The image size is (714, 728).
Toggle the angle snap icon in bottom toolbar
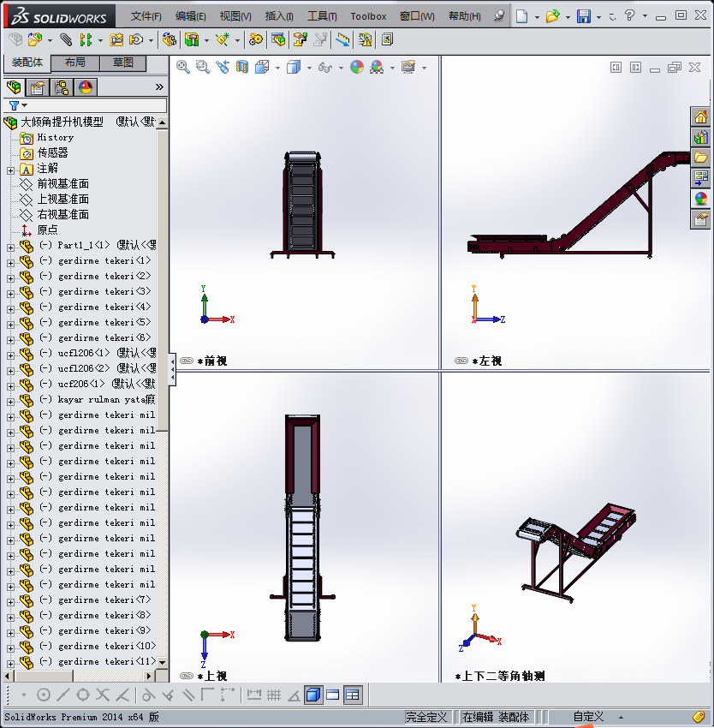coord(294,695)
